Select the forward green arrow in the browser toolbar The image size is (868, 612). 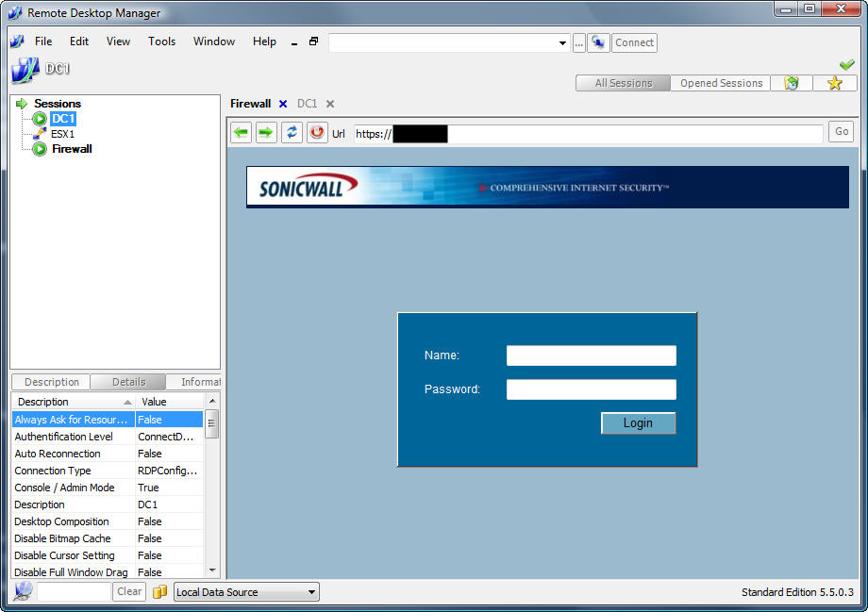[266, 132]
